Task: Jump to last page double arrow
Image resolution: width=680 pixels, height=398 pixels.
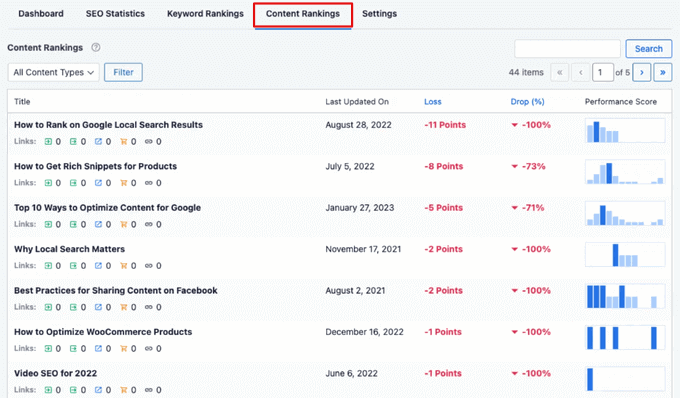Action: tap(663, 72)
